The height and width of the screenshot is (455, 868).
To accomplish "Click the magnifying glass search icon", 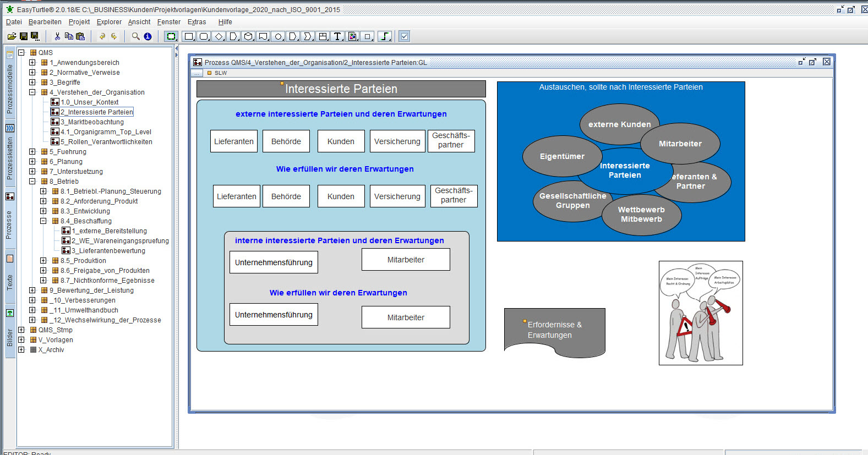I will [x=135, y=36].
